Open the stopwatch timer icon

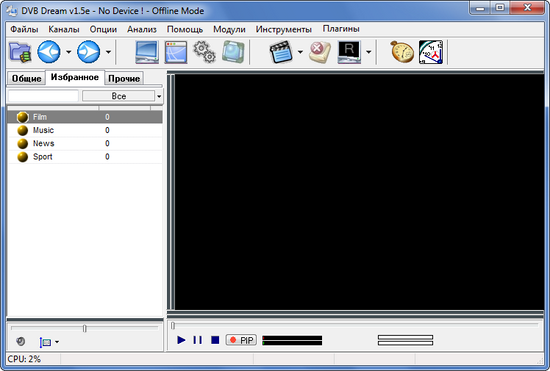[402, 52]
